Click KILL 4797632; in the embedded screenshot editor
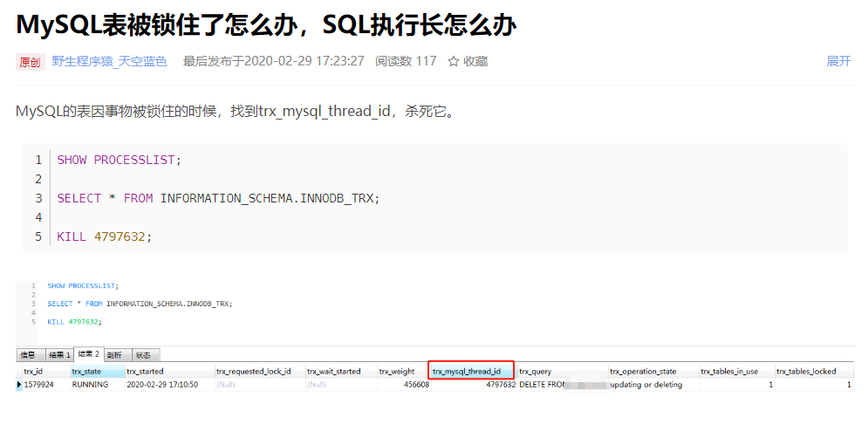The width and height of the screenshot is (868, 438). (75, 322)
